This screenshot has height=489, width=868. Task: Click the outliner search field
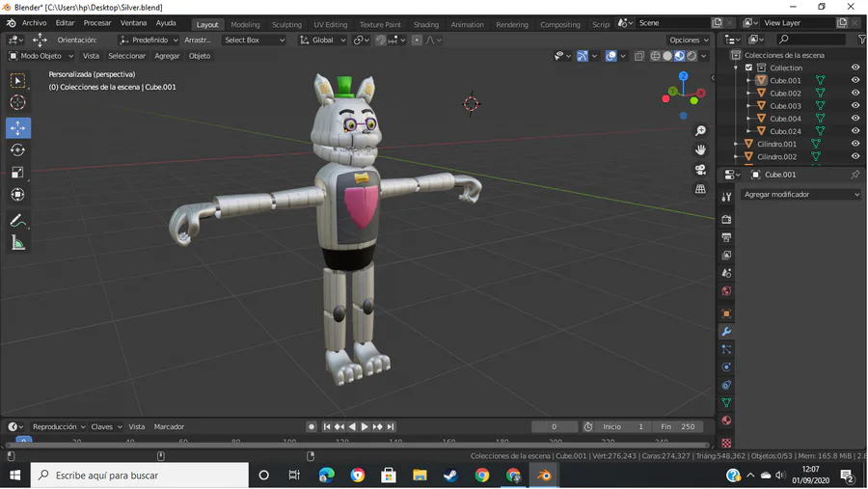coord(810,40)
